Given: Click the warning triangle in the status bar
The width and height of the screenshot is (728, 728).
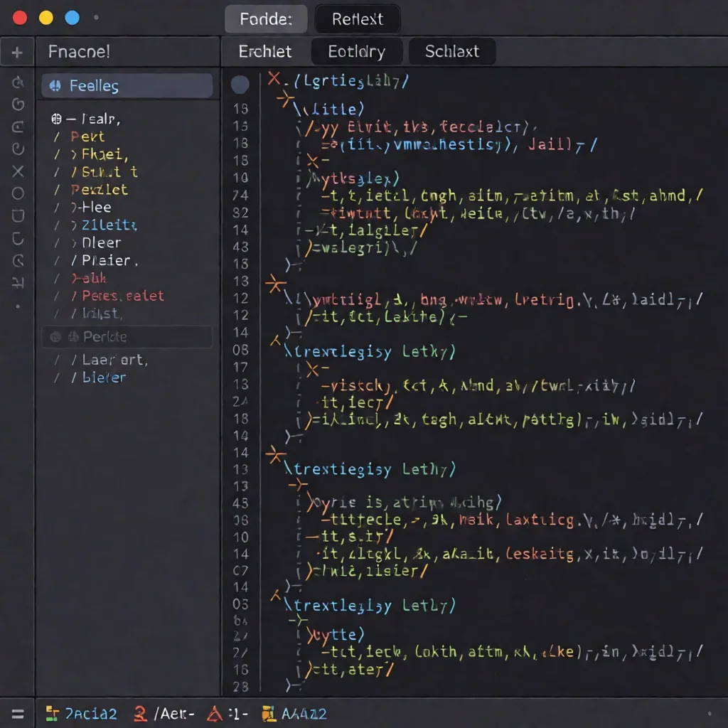Looking at the screenshot, I should coord(214,714).
